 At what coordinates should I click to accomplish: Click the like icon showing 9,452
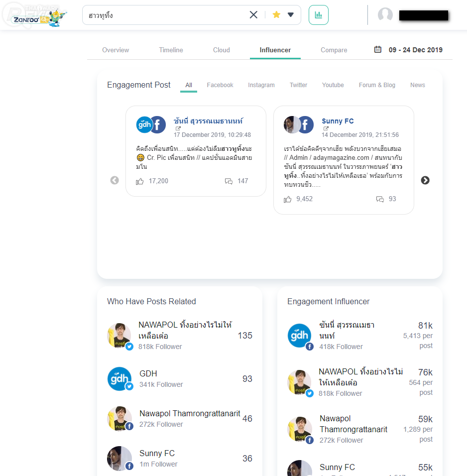(287, 200)
